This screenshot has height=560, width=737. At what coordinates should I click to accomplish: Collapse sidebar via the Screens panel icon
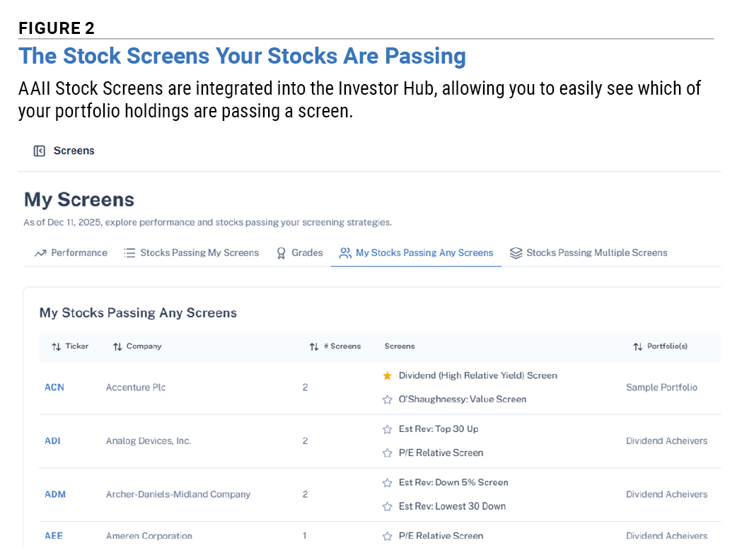coord(40,151)
